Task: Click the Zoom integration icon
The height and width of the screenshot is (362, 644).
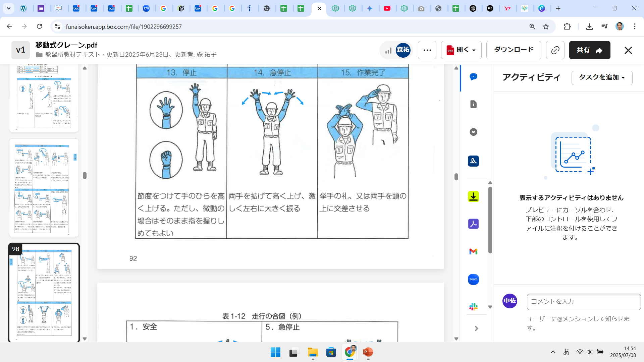Action: pyautogui.click(x=473, y=279)
